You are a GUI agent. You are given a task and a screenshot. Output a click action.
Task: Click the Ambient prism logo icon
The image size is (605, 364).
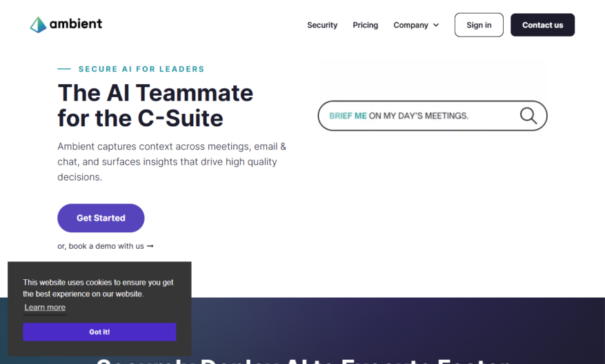pos(38,25)
